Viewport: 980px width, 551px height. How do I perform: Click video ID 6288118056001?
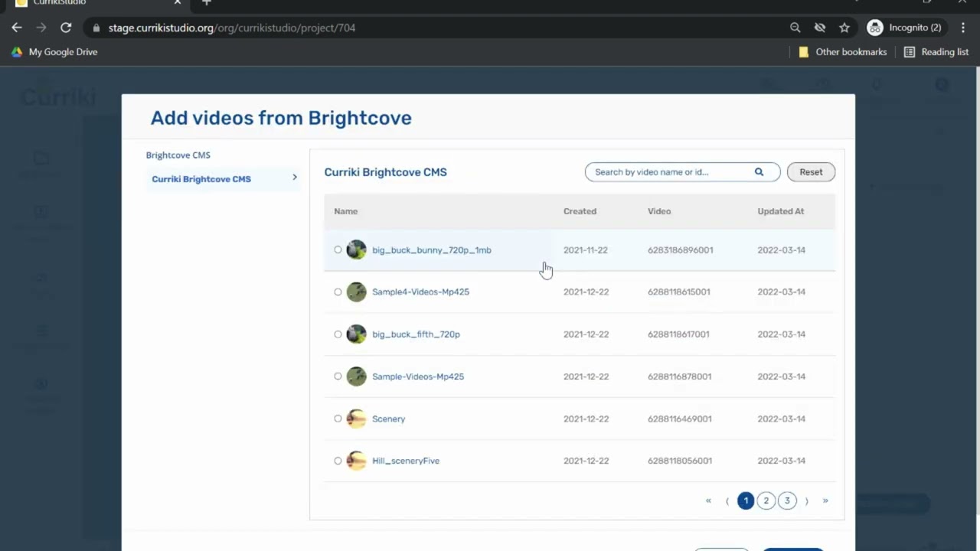tap(680, 461)
